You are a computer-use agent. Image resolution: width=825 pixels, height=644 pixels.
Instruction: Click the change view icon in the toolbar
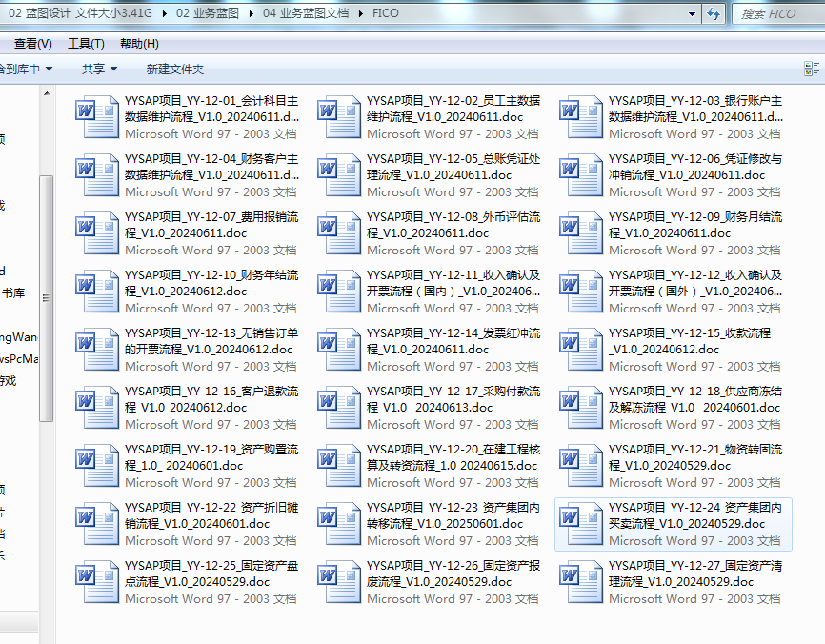(x=811, y=69)
